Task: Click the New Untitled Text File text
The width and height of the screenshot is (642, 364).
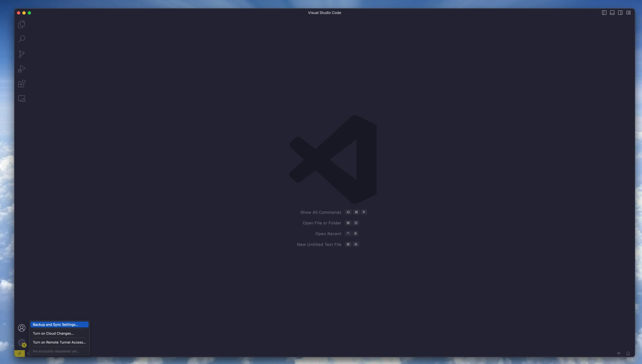Action: click(319, 244)
